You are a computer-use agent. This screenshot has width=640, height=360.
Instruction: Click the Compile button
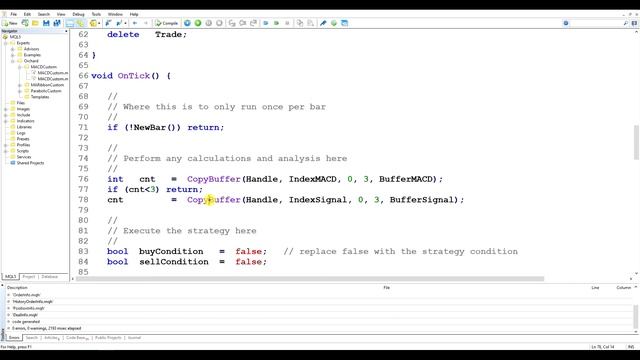click(167, 23)
